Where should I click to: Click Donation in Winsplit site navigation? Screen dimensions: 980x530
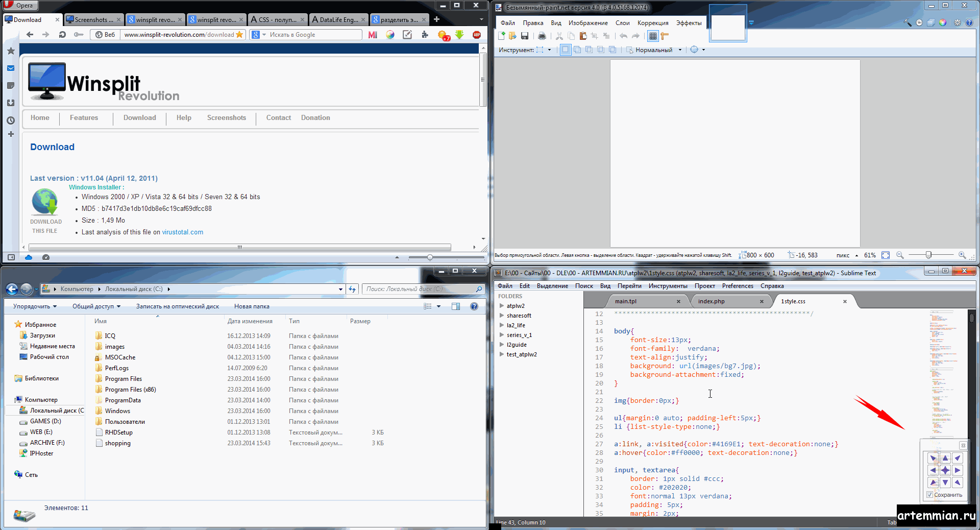pos(315,117)
